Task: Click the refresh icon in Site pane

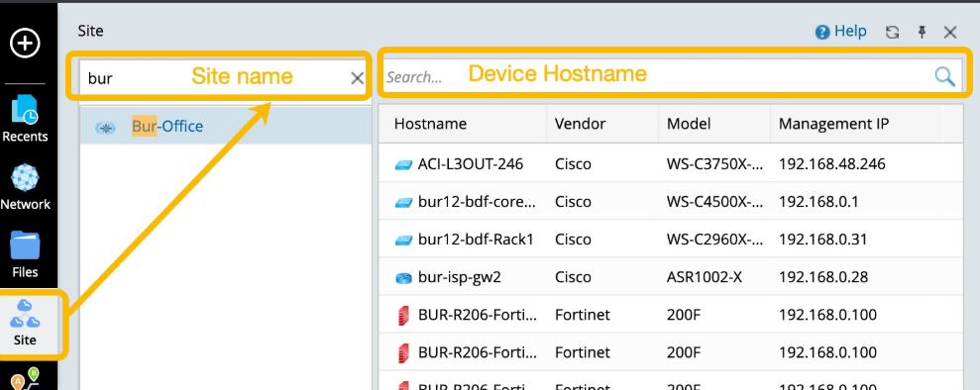Action: (x=892, y=33)
